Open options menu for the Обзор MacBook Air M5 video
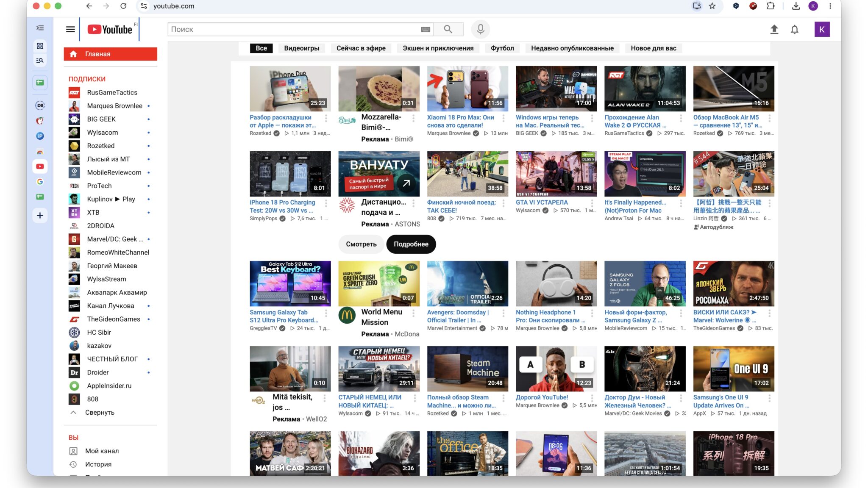 770,118
